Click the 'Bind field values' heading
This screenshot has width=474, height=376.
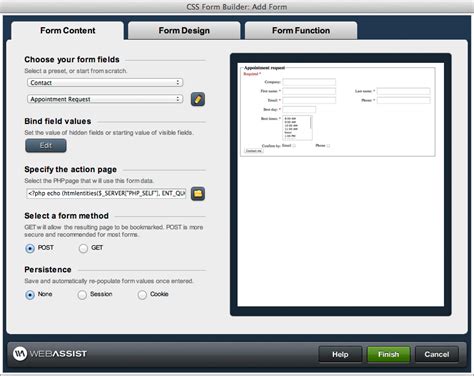[58, 121]
